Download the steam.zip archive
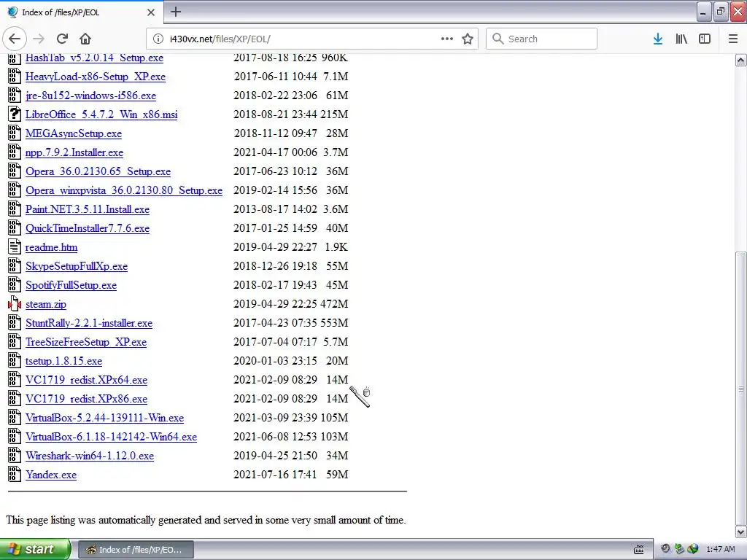Screen dimensions: 747x560 pos(46,304)
